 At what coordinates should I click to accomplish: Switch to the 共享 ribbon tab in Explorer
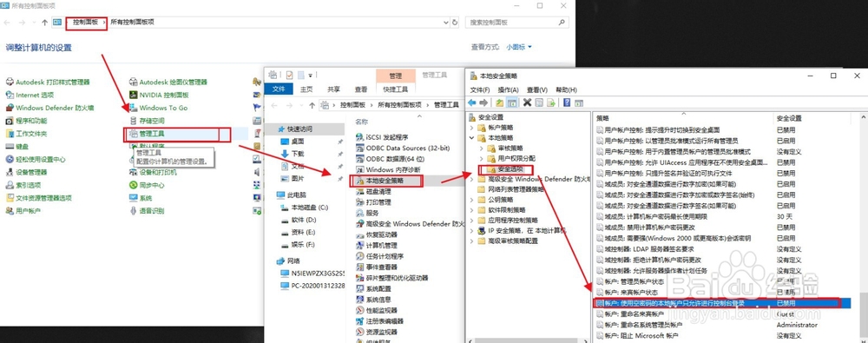click(333, 89)
